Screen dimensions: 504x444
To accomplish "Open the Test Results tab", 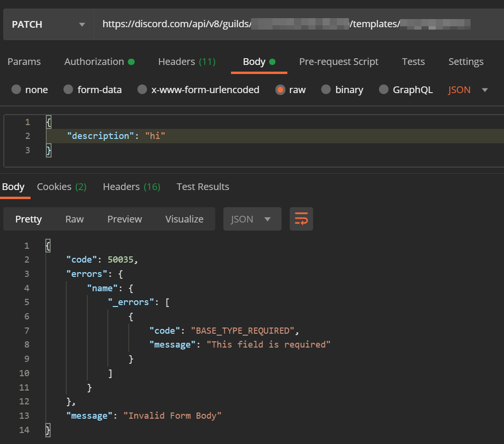I will point(203,187).
